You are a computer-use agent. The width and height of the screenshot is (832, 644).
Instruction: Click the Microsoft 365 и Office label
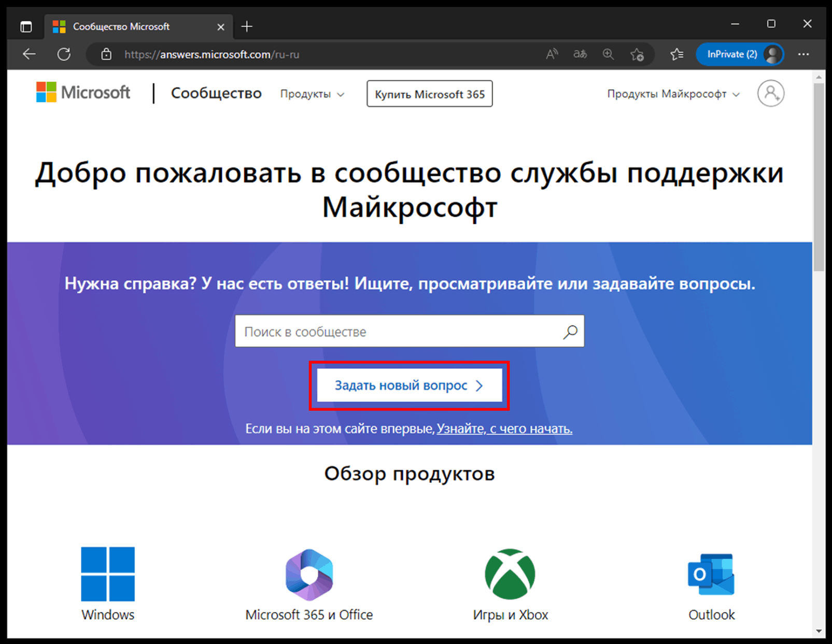tap(309, 614)
